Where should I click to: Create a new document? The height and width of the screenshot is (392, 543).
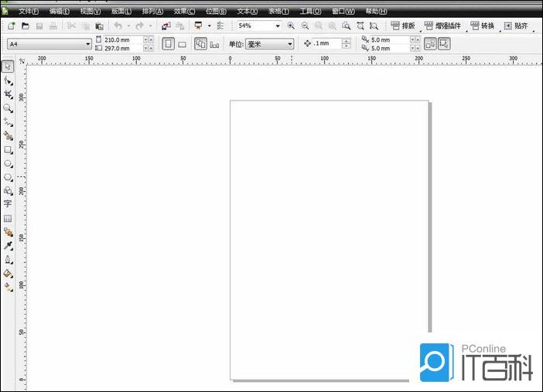pos(12,26)
